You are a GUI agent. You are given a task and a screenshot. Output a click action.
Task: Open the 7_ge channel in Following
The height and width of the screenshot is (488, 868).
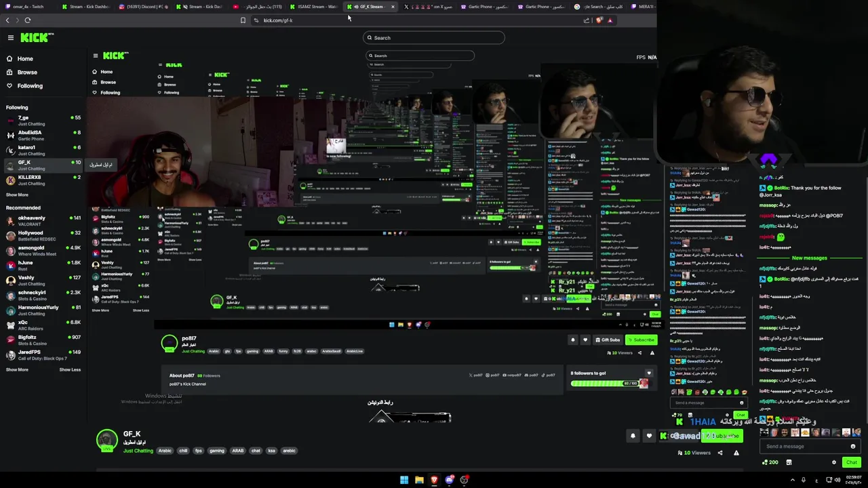pos(43,121)
